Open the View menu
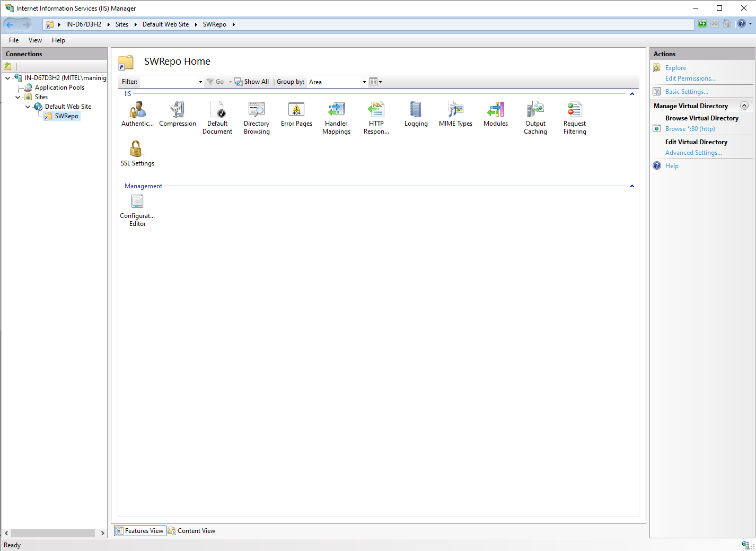Image resolution: width=756 pixels, height=551 pixels. click(x=35, y=40)
